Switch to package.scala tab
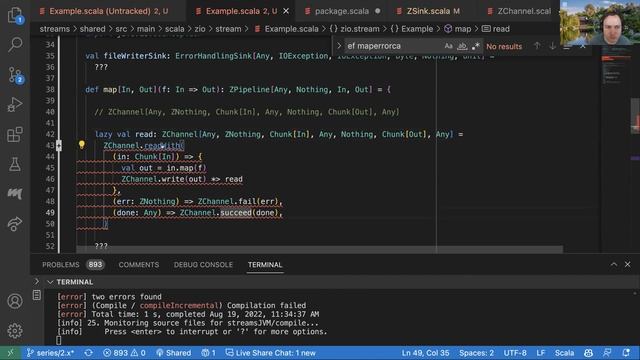Image resolution: width=640 pixels, height=360 pixels. click(x=342, y=11)
